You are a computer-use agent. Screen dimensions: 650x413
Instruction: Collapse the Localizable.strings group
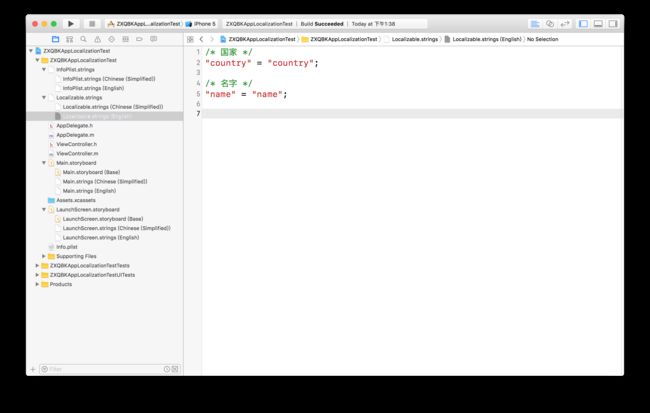[44, 97]
